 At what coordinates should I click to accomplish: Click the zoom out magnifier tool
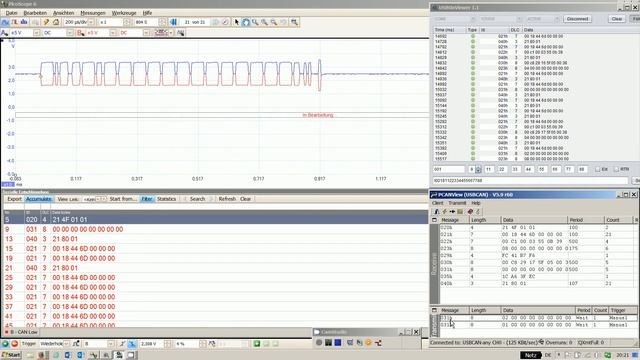(x=274, y=22)
